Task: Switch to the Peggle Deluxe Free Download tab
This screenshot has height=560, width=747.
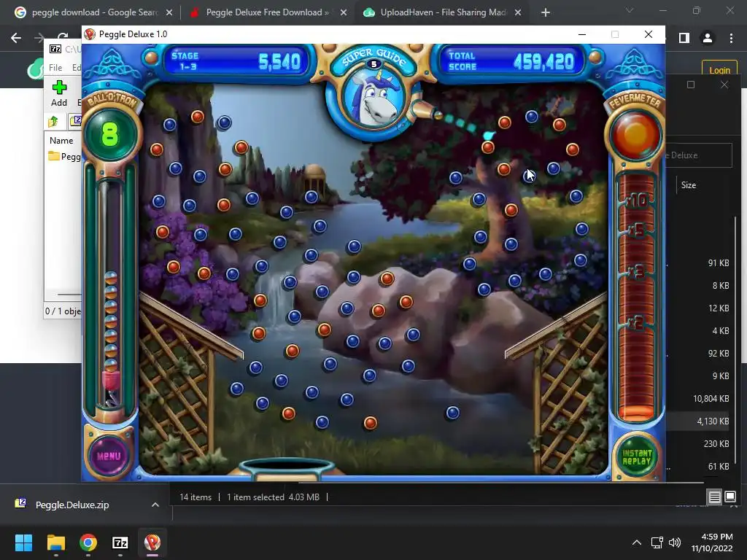Action: [x=267, y=12]
